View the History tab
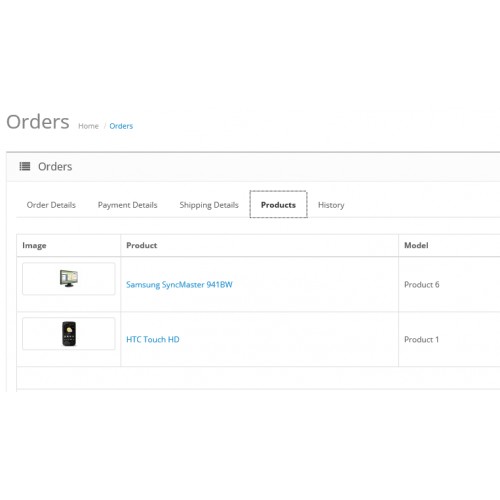 331,205
